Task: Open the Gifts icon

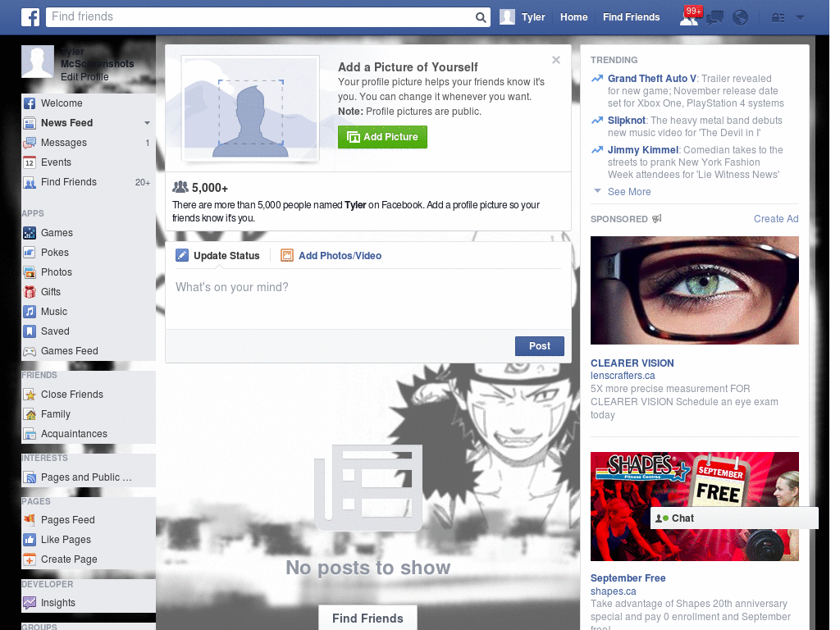Action: (30, 292)
